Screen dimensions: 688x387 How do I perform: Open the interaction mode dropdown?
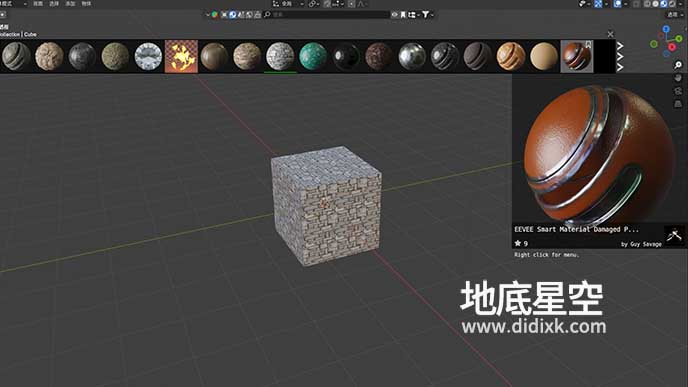coord(13,4)
